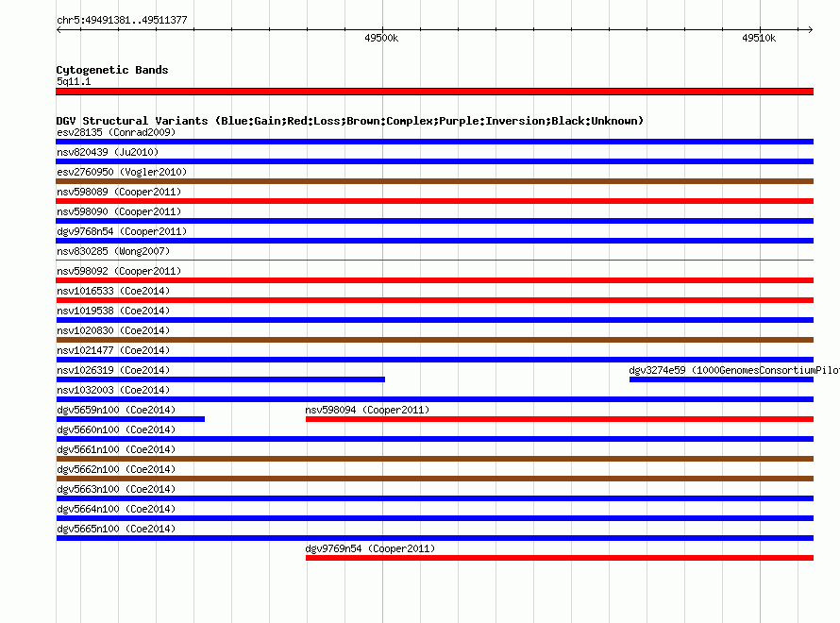
Task: Select the blue bar of nsv820439
Action: [434, 161]
